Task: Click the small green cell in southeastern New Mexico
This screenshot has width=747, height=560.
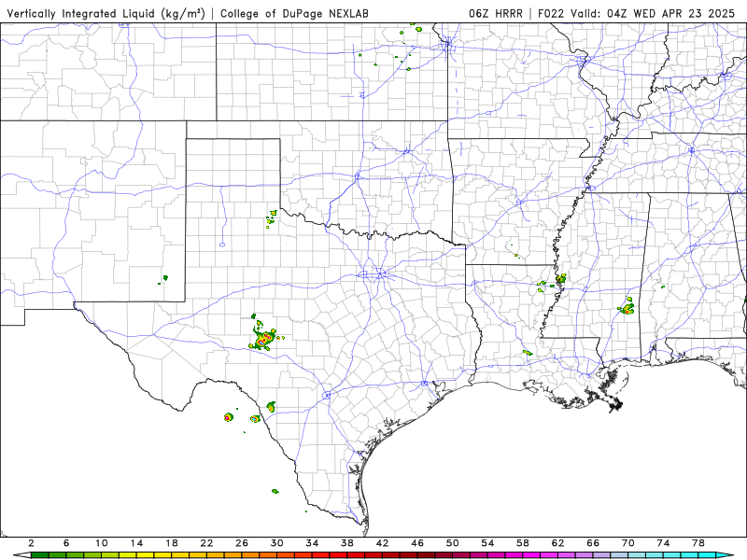Action: [x=165, y=277]
